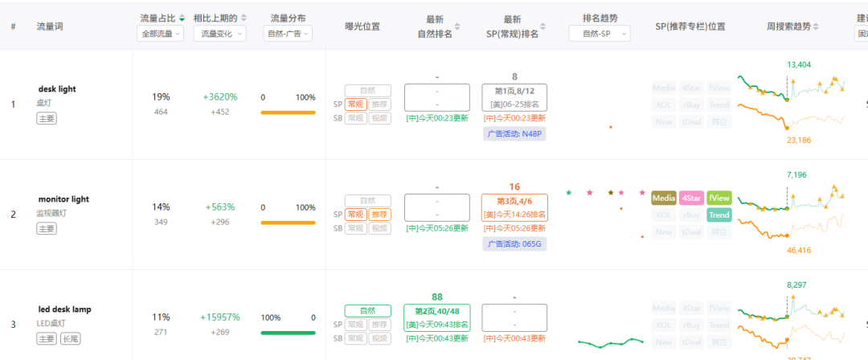Image resolution: width=868 pixels, height=360 pixels.
Task: Click the weekly search trend chart for desk light
Action: click(792, 103)
